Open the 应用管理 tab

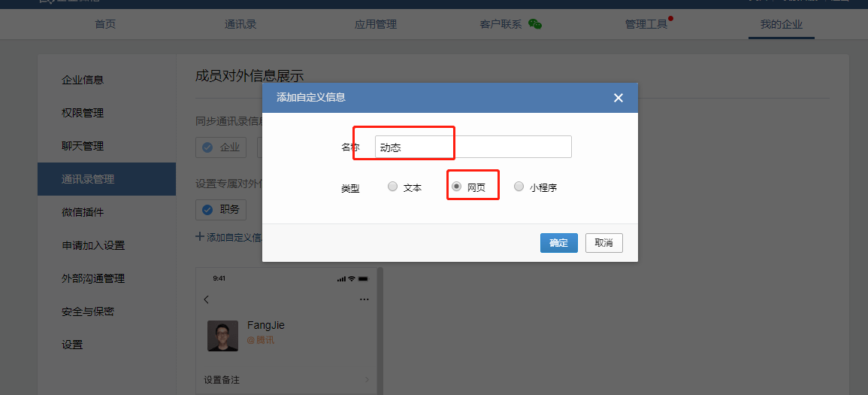[376, 24]
